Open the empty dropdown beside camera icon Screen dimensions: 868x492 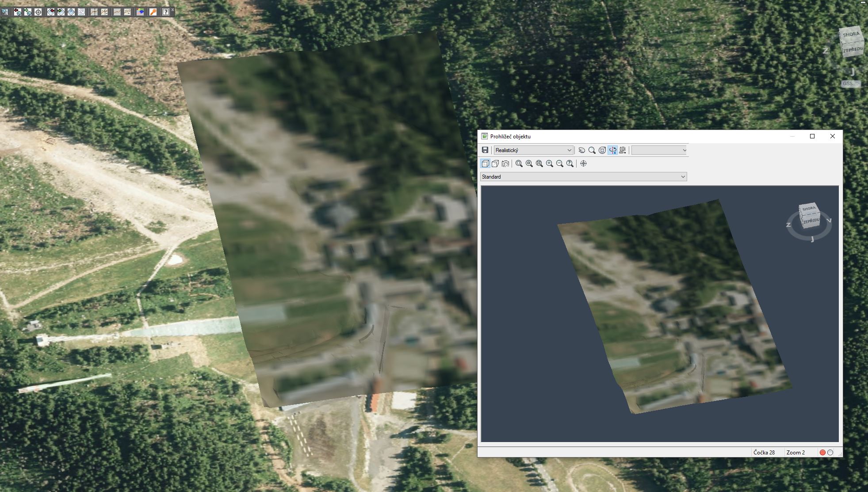659,150
